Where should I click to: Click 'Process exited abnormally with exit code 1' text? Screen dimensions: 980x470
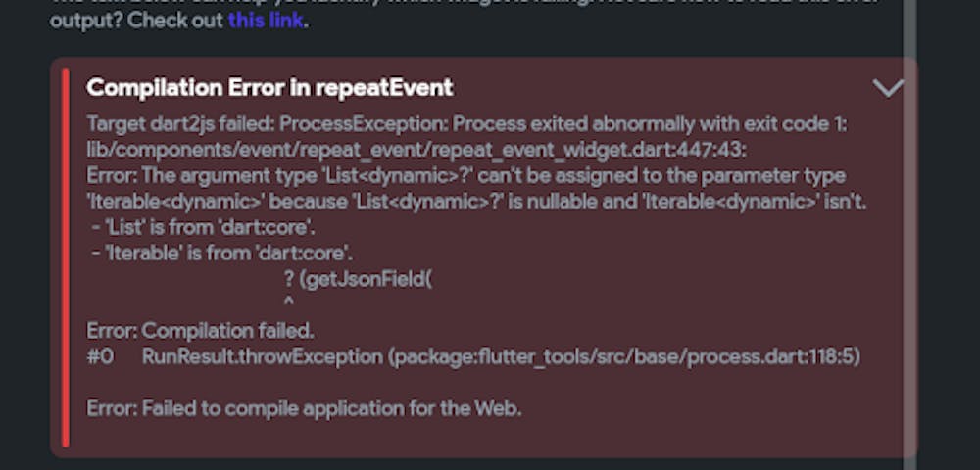tap(650, 124)
